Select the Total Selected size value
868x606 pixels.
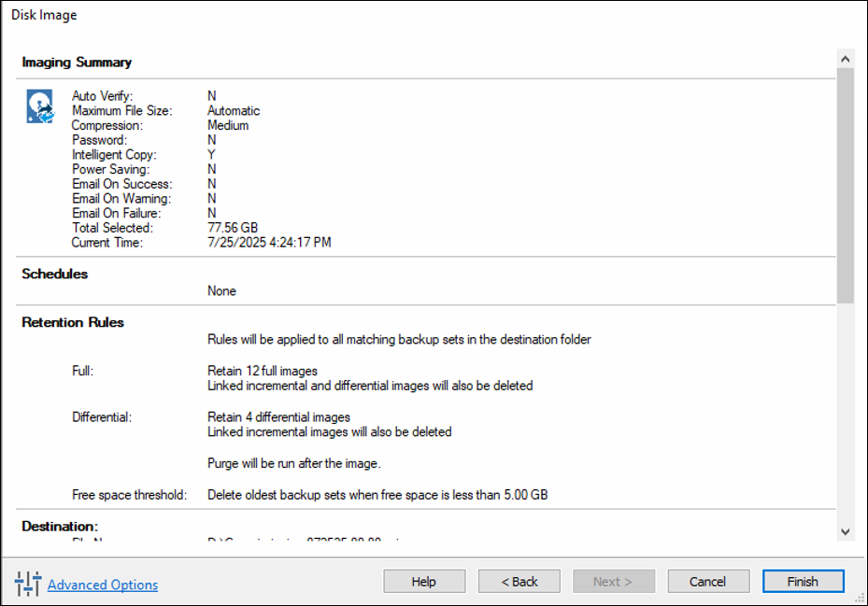231,227
